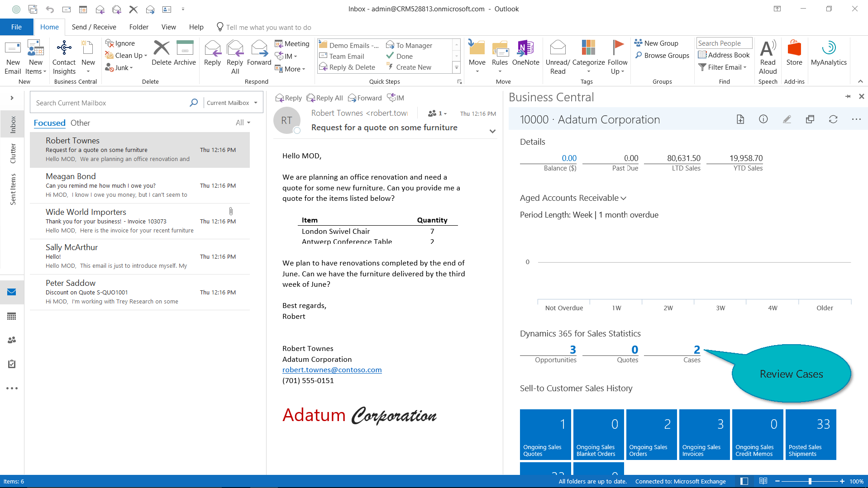
Task: Open Calendar view in left navigation
Action: click(x=12, y=316)
